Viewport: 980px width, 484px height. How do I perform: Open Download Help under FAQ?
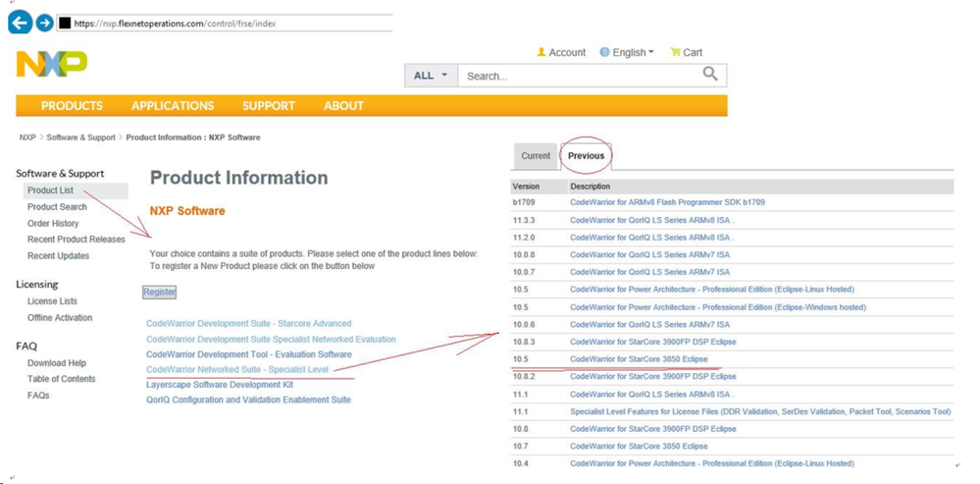(x=57, y=362)
